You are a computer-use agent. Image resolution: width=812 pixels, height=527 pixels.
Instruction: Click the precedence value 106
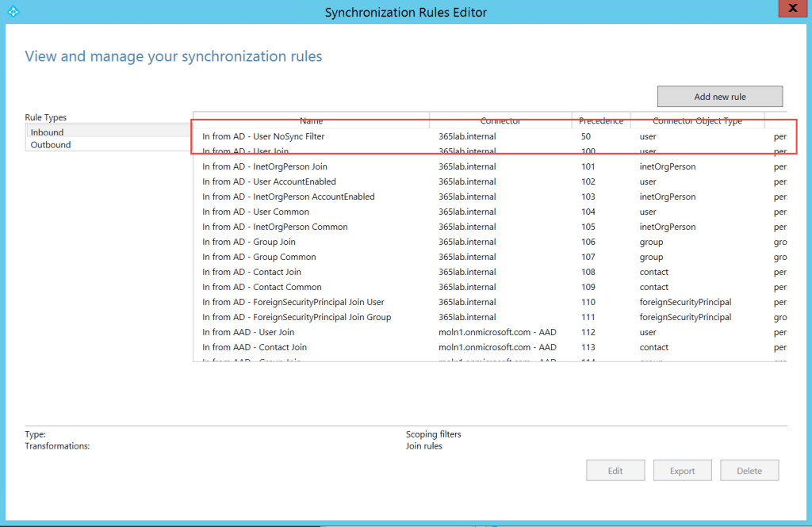[x=588, y=242]
